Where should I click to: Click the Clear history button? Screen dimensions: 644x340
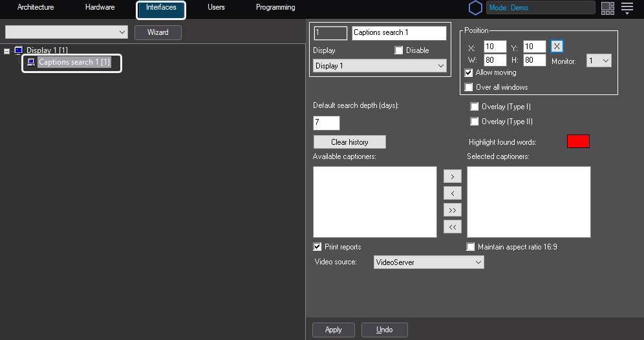[350, 142]
